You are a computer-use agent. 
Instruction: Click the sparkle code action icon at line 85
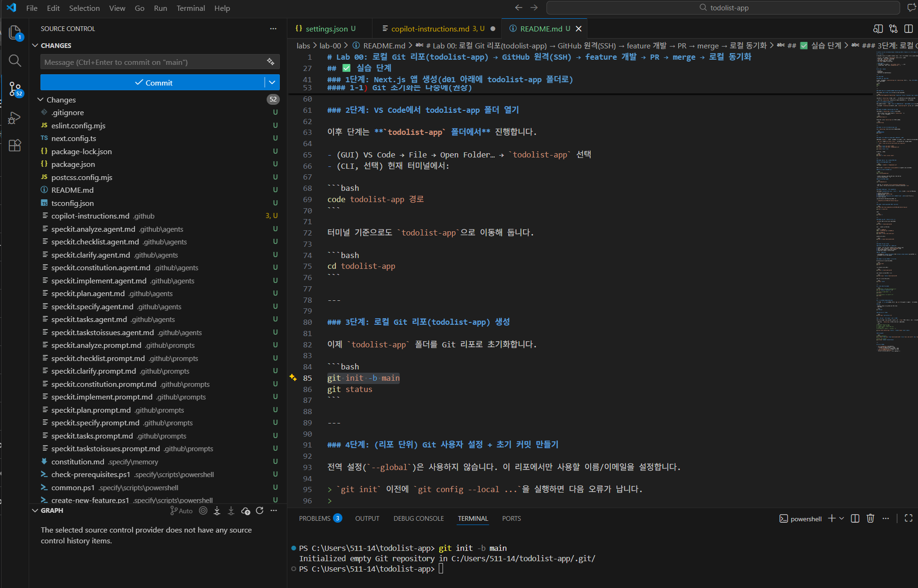pos(293,378)
